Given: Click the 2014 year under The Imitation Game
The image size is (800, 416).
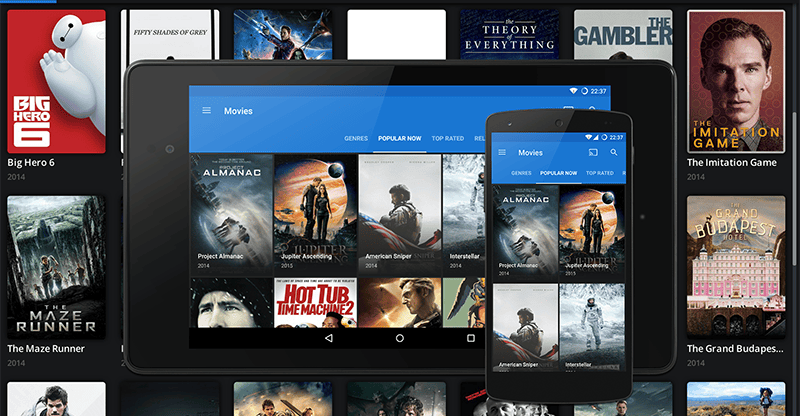Looking at the screenshot, I should (696, 177).
